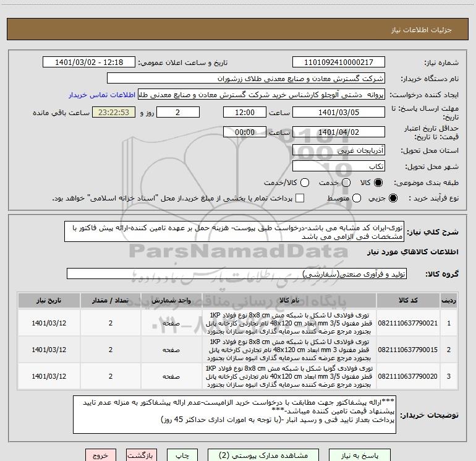Click product code 0821110637790021
The width and height of the screenshot is (476, 461).
pos(408,323)
